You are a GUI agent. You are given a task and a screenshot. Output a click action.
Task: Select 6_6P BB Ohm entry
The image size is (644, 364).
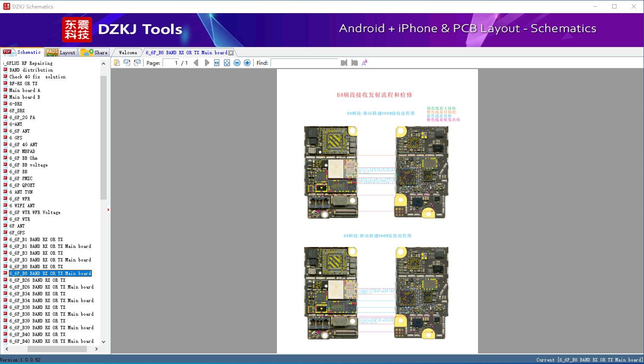(x=23, y=158)
